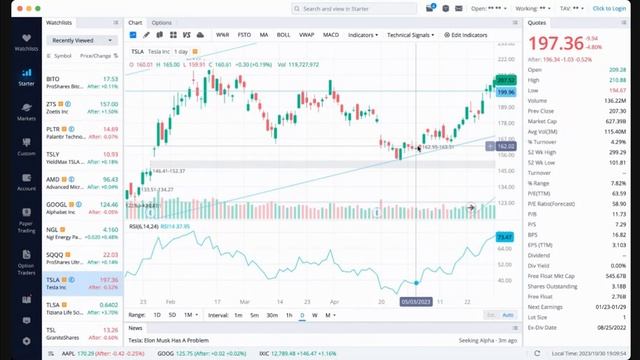Viewport: 640px width, 360px height.
Task: Toggle the MA indicator
Action: click(264, 35)
